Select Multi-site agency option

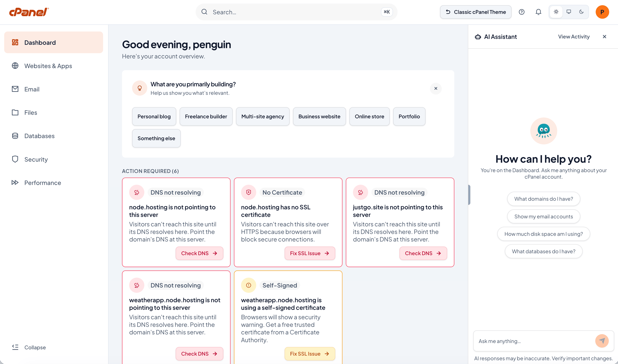263,116
